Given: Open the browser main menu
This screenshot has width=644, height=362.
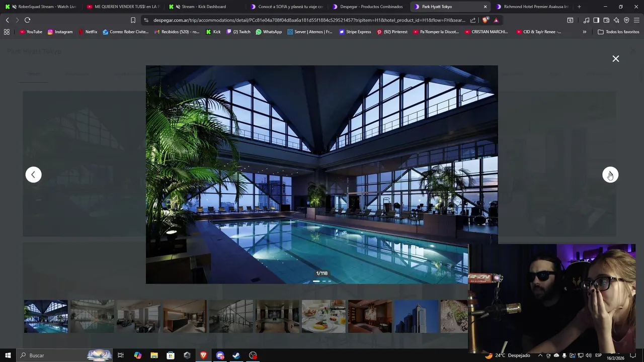Looking at the screenshot, I should click(637, 20).
